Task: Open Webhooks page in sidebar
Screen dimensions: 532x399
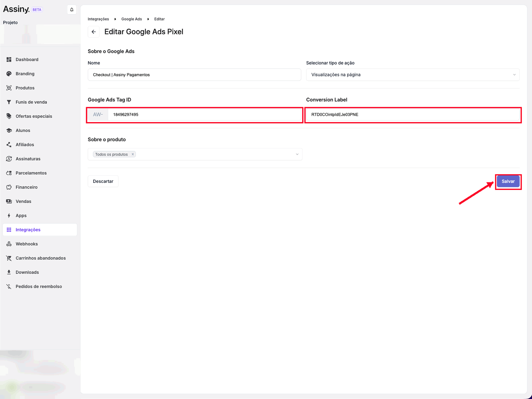Action: pos(40,244)
